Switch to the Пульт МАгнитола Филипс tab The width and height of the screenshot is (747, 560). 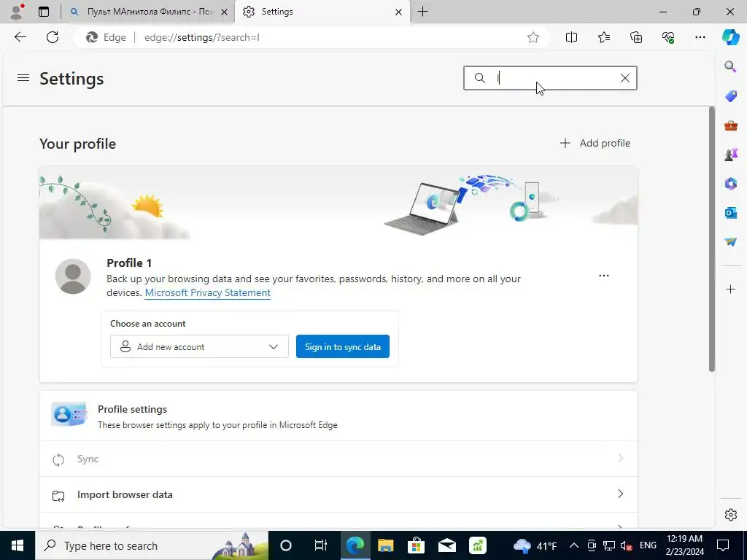(148, 12)
